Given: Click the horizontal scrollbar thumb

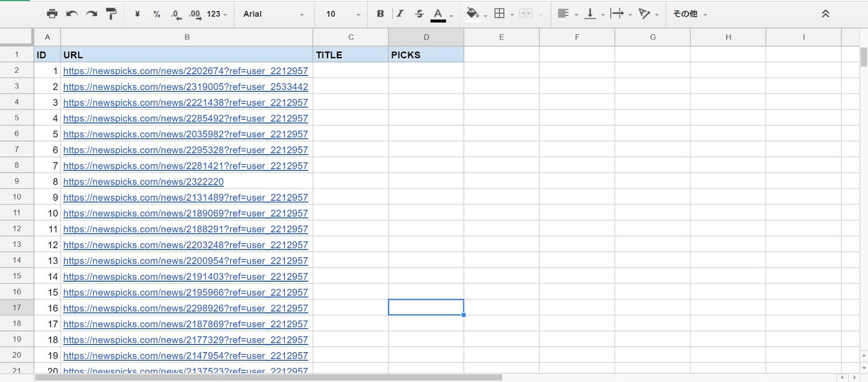Looking at the screenshot, I should pos(269,377).
